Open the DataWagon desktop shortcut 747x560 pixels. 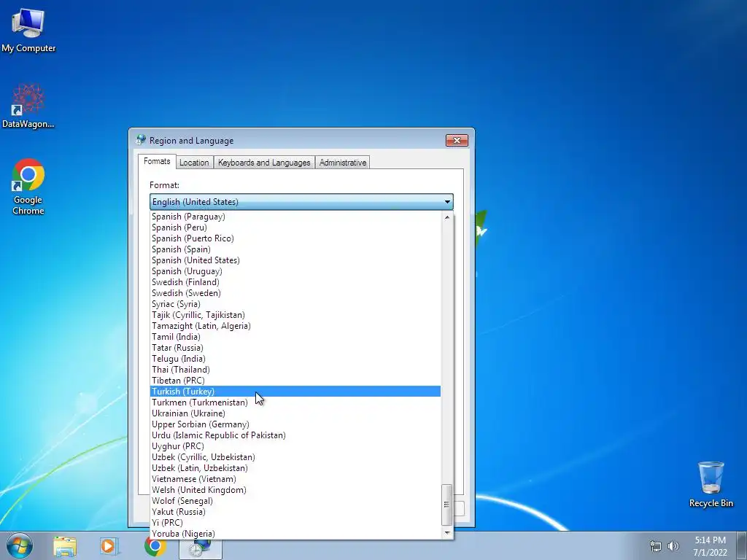click(x=28, y=106)
